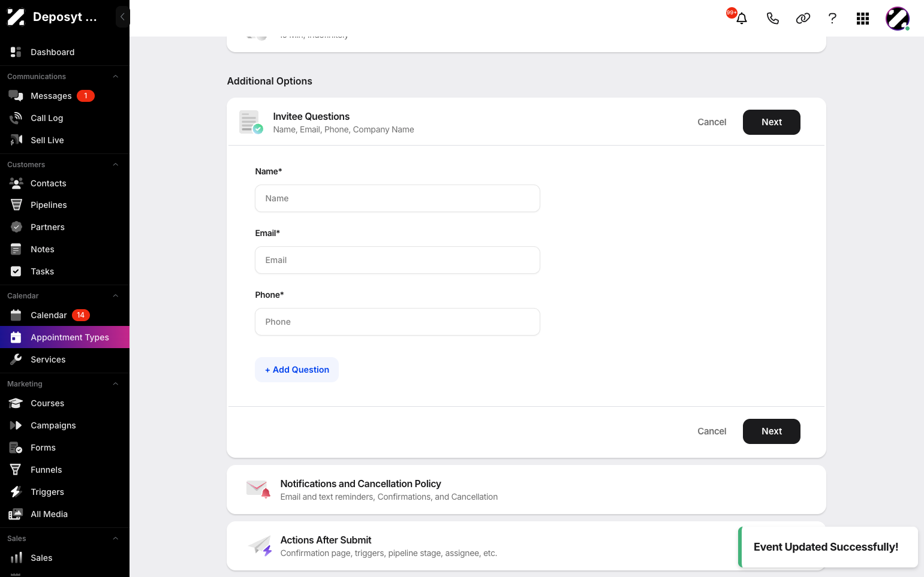Click the Dashboard sidebar icon
This screenshot has width=924, height=577.
pos(16,52)
